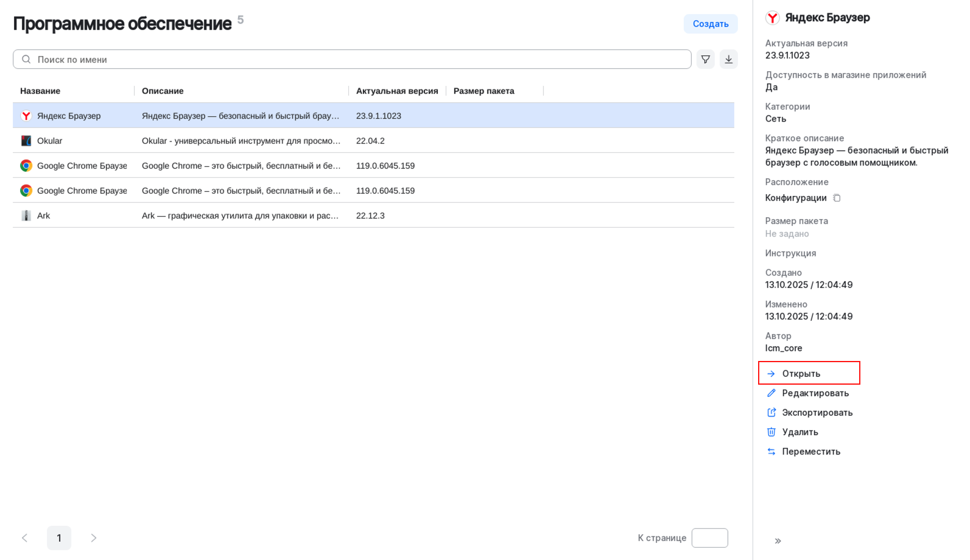Click the Размер пакета column header
The width and height of the screenshot is (970, 560).
(x=484, y=91)
